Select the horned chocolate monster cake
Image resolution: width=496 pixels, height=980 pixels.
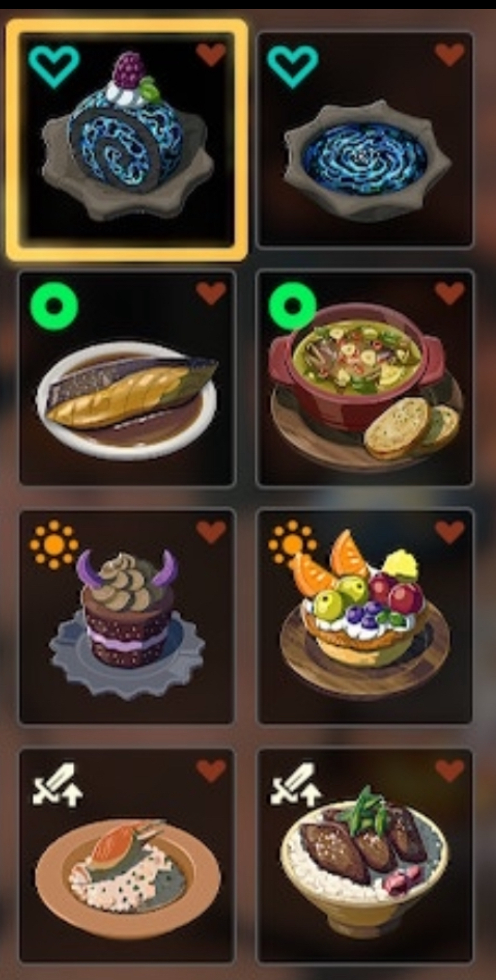(x=127, y=616)
